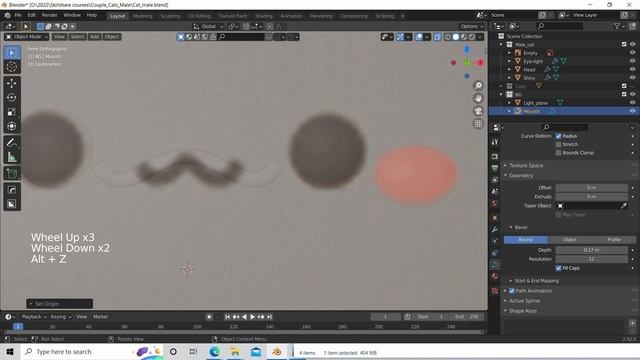
Task: Activate the Move tool
Action: pos(12,83)
